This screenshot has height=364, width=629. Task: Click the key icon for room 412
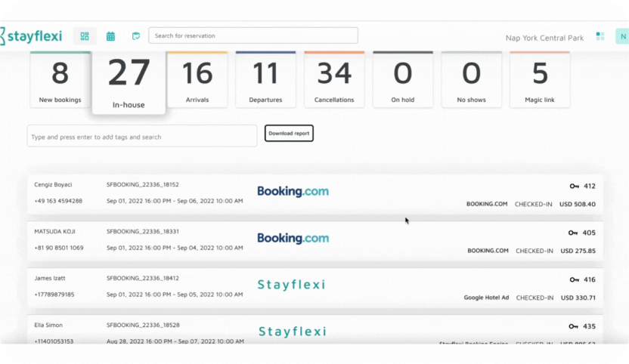pyautogui.click(x=575, y=186)
